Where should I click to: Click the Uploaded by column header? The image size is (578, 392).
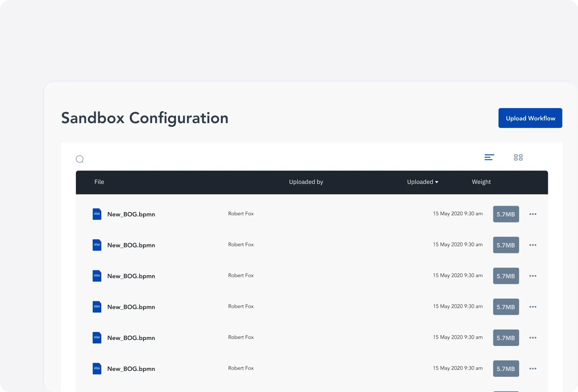[x=306, y=182]
